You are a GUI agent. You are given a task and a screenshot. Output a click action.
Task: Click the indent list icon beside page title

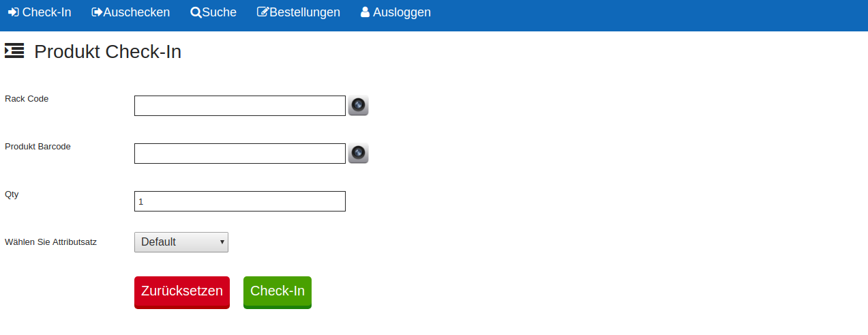click(x=14, y=50)
